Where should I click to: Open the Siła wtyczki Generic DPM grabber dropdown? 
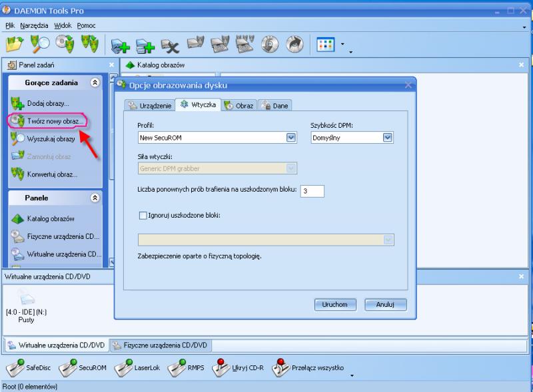(291, 168)
